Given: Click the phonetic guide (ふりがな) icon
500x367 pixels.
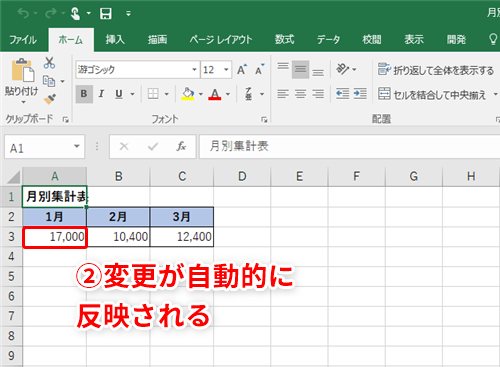Looking at the screenshot, I should click(249, 94).
